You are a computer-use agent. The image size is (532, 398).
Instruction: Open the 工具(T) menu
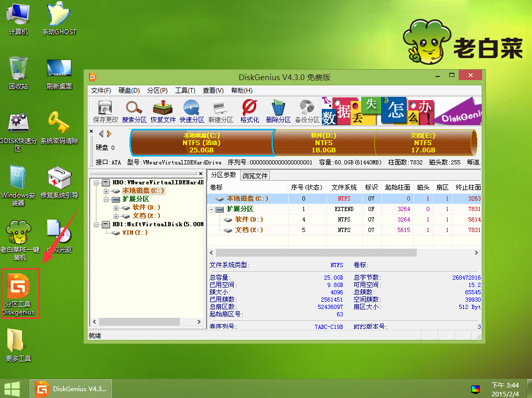(x=185, y=91)
